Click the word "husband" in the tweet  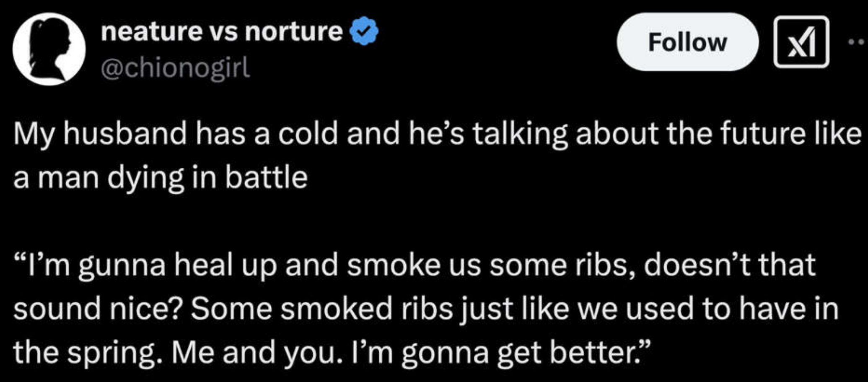[x=125, y=134]
